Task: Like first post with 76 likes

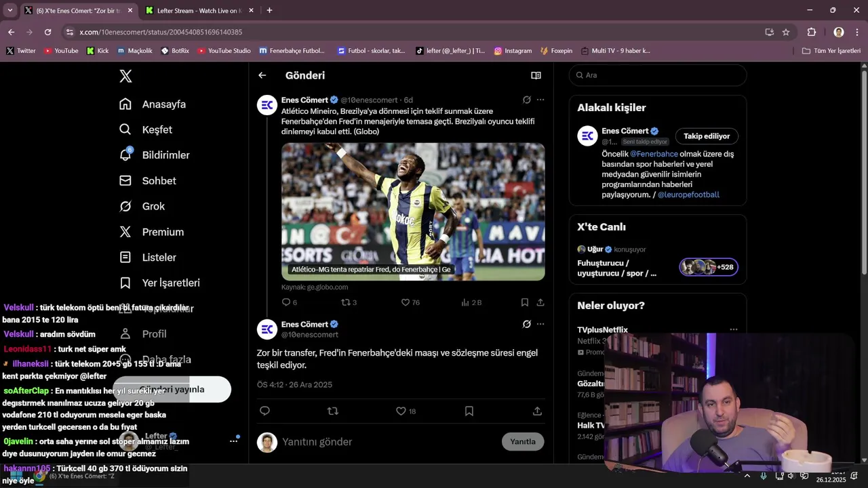Action: click(x=410, y=302)
